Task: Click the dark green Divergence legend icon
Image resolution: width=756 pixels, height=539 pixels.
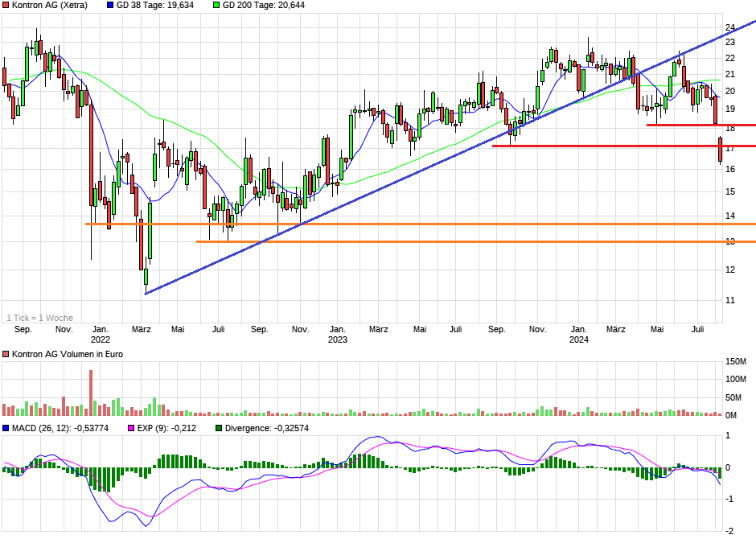Action: [x=218, y=427]
